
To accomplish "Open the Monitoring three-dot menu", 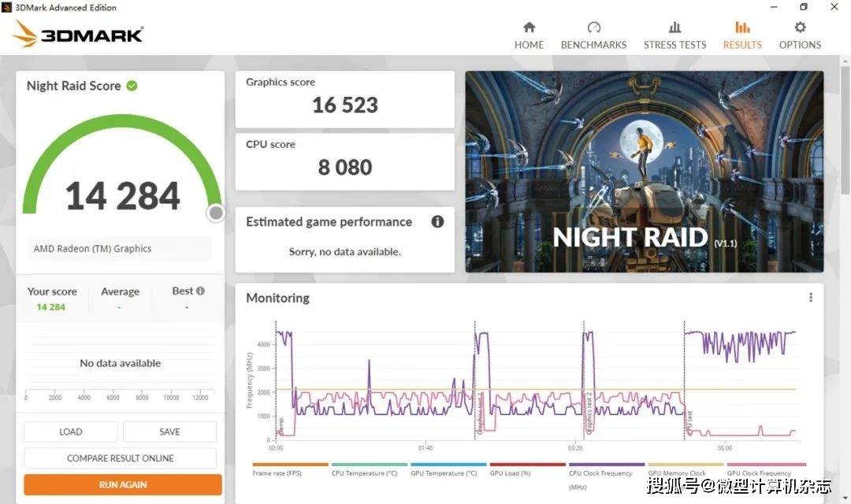I will tap(810, 298).
